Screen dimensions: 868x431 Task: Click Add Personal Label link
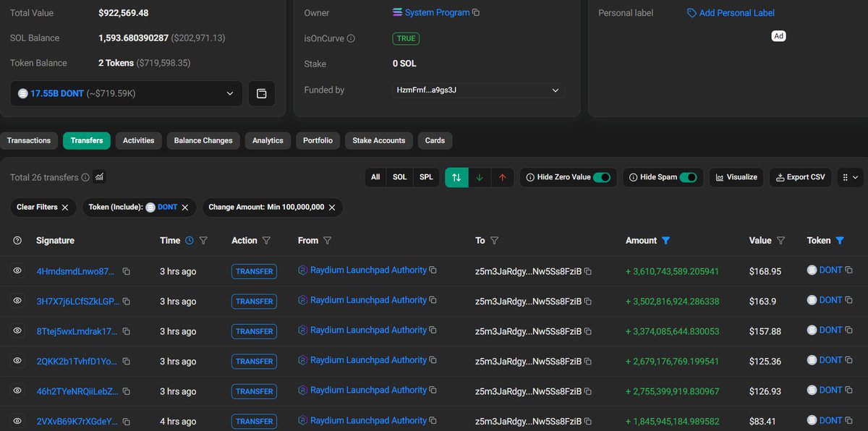coord(731,13)
